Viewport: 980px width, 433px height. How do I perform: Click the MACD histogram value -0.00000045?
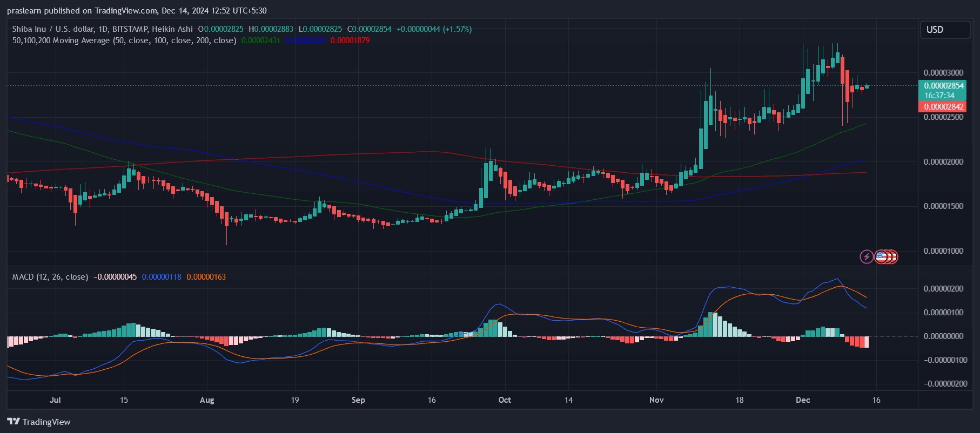115,277
